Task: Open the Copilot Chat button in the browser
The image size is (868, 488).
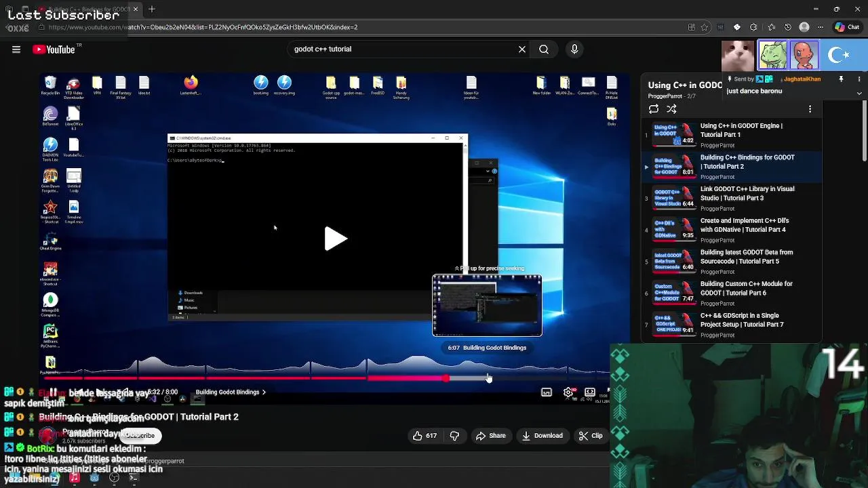Action: (848, 27)
